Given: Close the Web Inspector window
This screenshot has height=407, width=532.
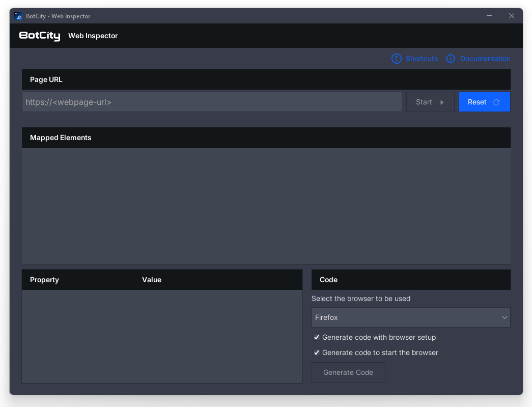Looking at the screenshot, I should 512,16.
